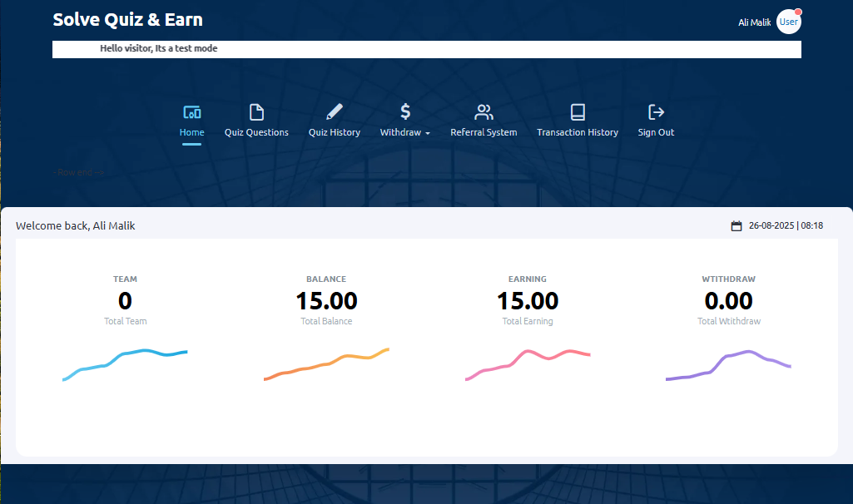Select the Home menu label
This screenshot has width=853, height=504.
[x=191, y=132]
